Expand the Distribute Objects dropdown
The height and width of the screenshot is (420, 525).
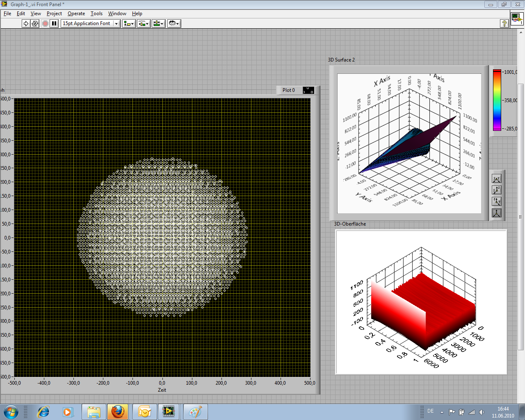144,23
